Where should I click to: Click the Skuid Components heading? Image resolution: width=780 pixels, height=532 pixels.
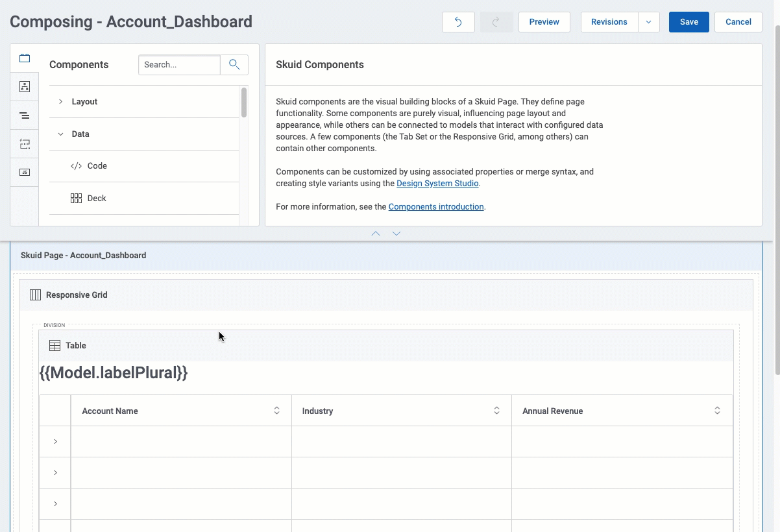[x=320, y=65]
